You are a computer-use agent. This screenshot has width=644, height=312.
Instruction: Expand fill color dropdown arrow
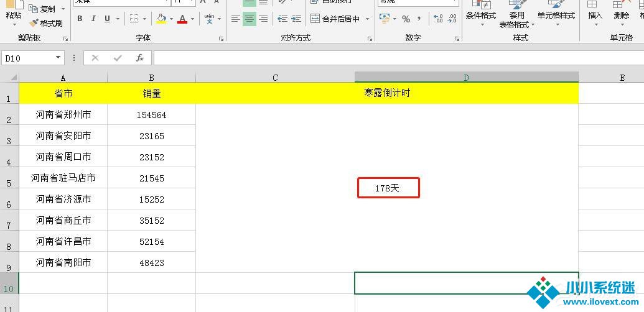pos(171,19)
